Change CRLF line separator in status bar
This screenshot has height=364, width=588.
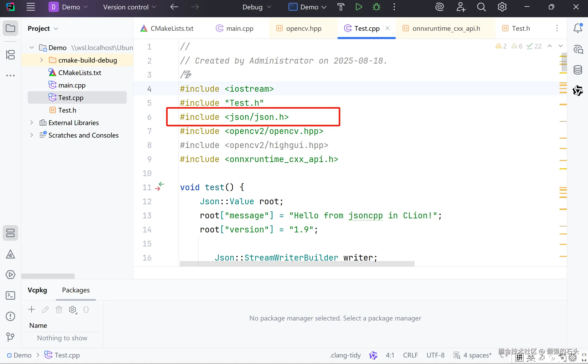coord(410,355)
